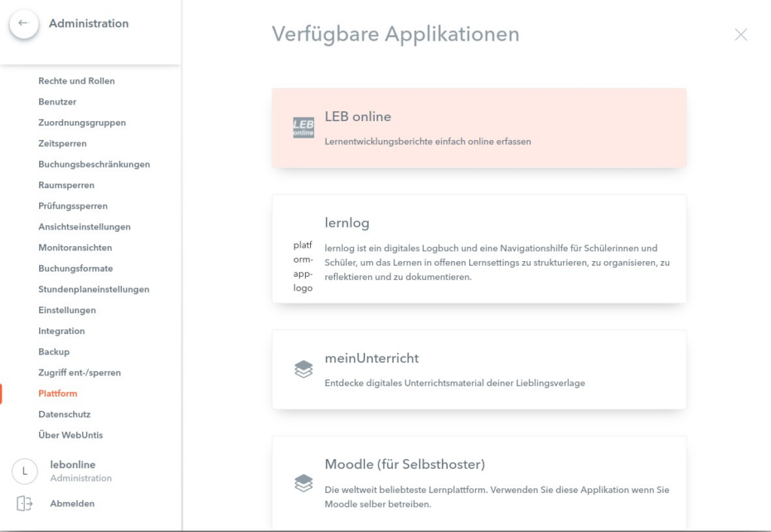Select Zuordnungsgruppen in the sidebar
This screenshot has height=532, width=771.
click(82, 123)
